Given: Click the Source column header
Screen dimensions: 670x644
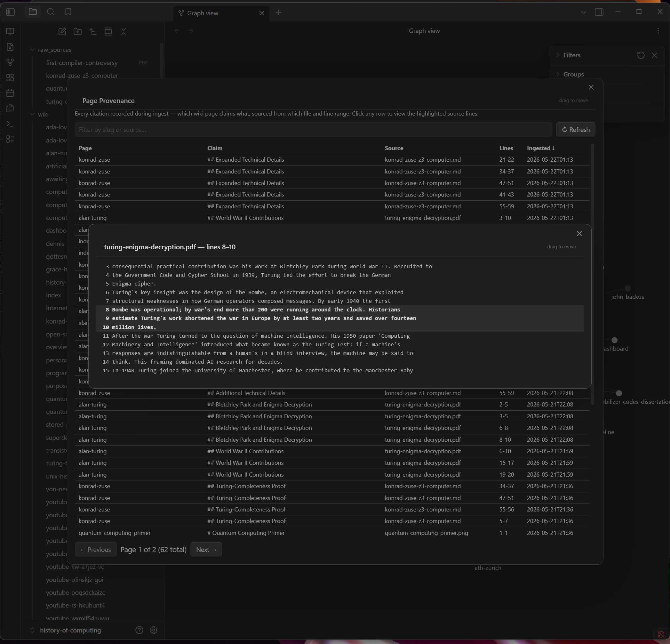Looking at the screenshot, I should pyautogui.click(x=394, y=148).
